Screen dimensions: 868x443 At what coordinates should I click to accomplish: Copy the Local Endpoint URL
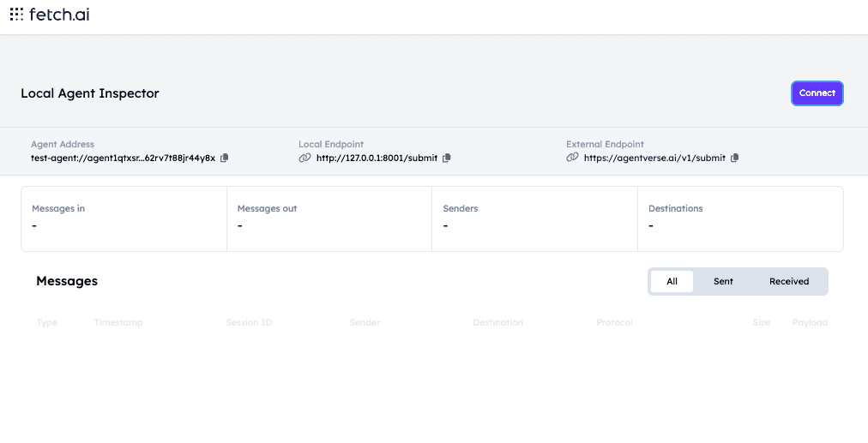[446, 158]
